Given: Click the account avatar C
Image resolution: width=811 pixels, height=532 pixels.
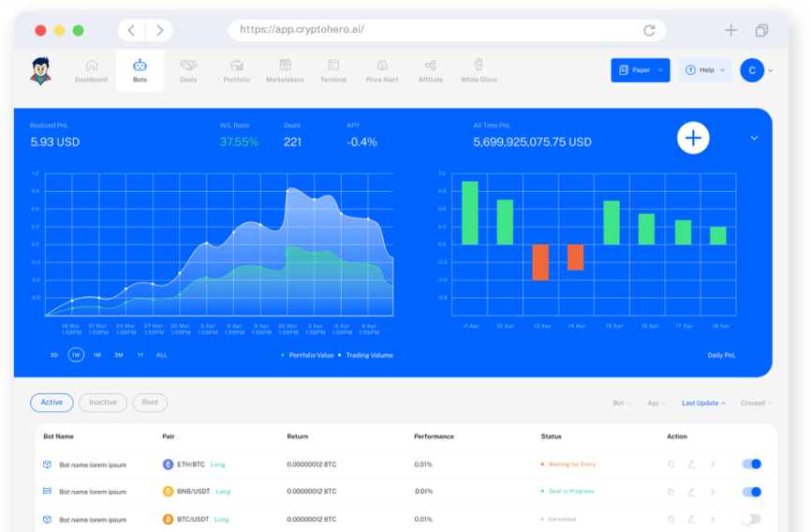Looking at the screenshot, I should [x=752, y=70].
